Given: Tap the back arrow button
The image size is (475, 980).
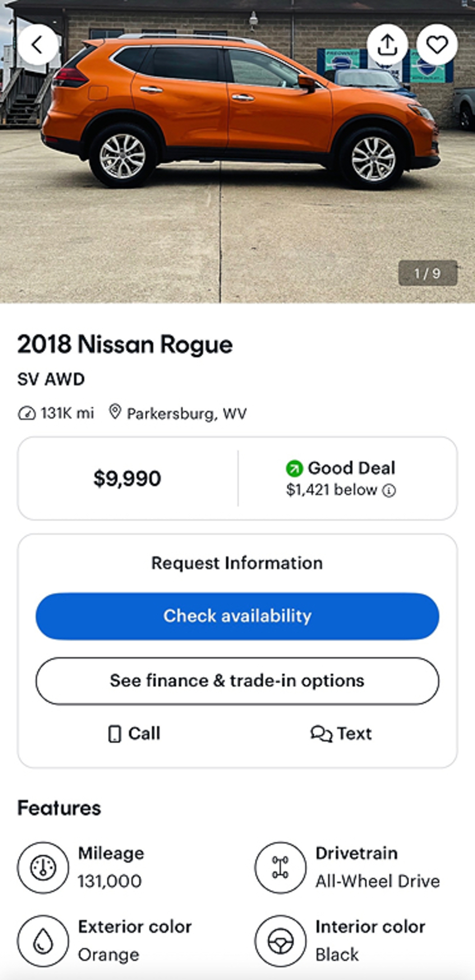Looking at the screenshot, I should coord(38,45).
